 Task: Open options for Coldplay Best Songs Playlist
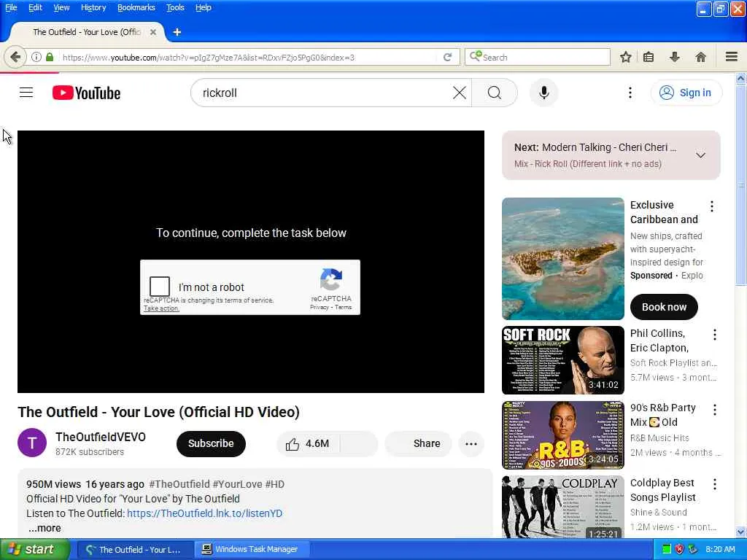point(714,484)
